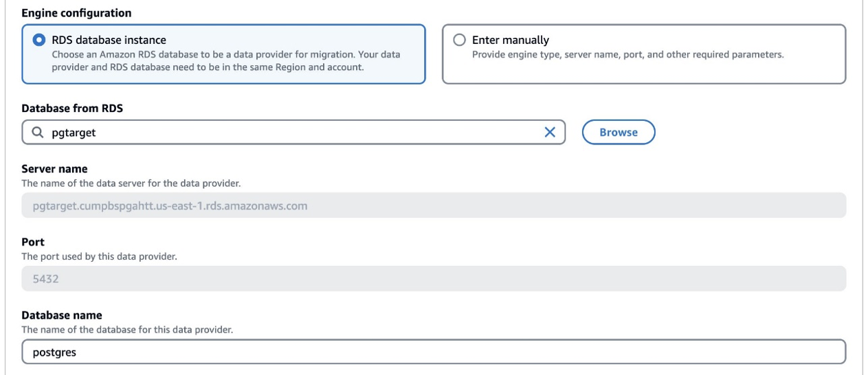Click the Port label

click(x=33, y=242)
